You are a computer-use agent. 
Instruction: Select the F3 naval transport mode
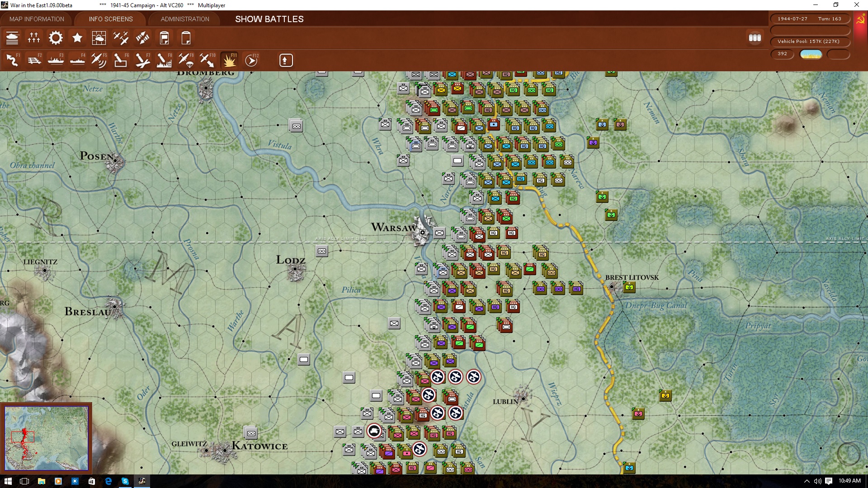point(56,60)
